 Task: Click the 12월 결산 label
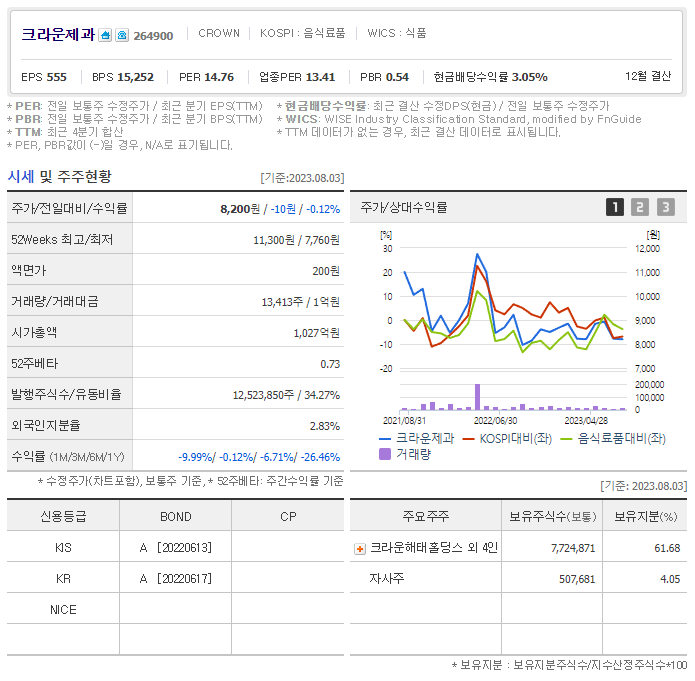tap(648, 76)
